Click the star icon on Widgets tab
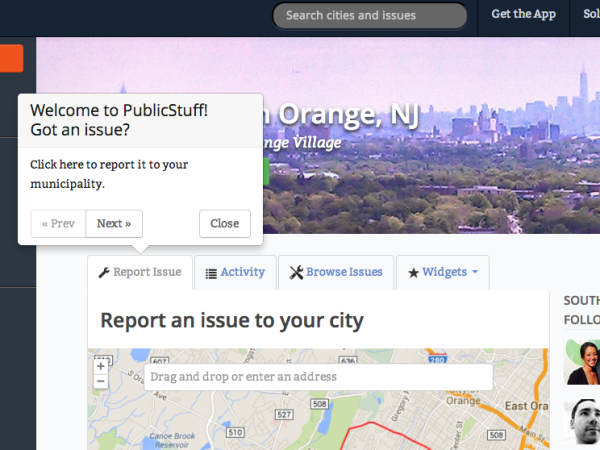Screen dimensions: 600x450 point(413,273)
